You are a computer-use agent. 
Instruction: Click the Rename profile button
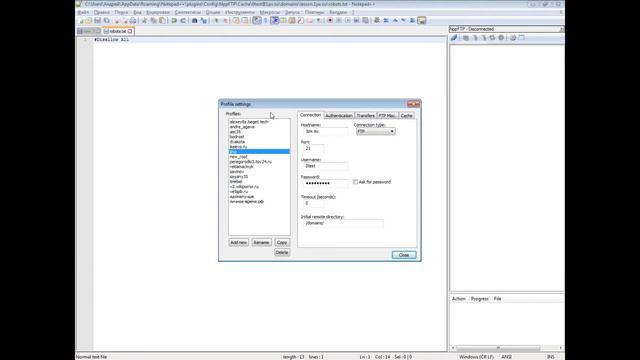click(x=261, y=242)
